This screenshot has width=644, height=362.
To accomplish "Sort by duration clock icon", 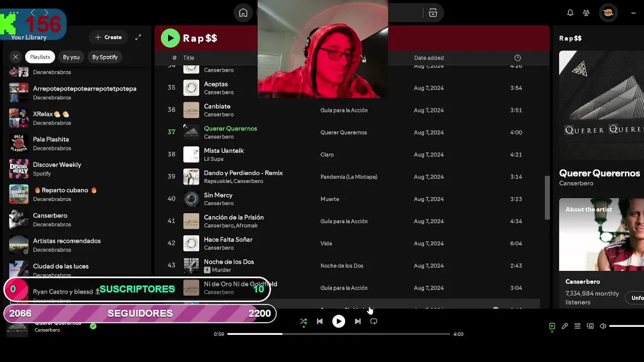I will pos(517,58).
